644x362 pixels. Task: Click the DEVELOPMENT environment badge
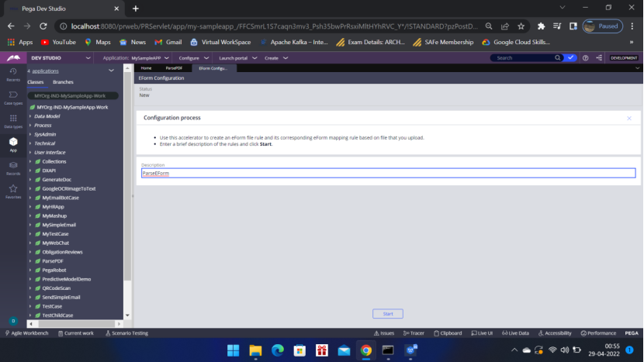[624, 58]
